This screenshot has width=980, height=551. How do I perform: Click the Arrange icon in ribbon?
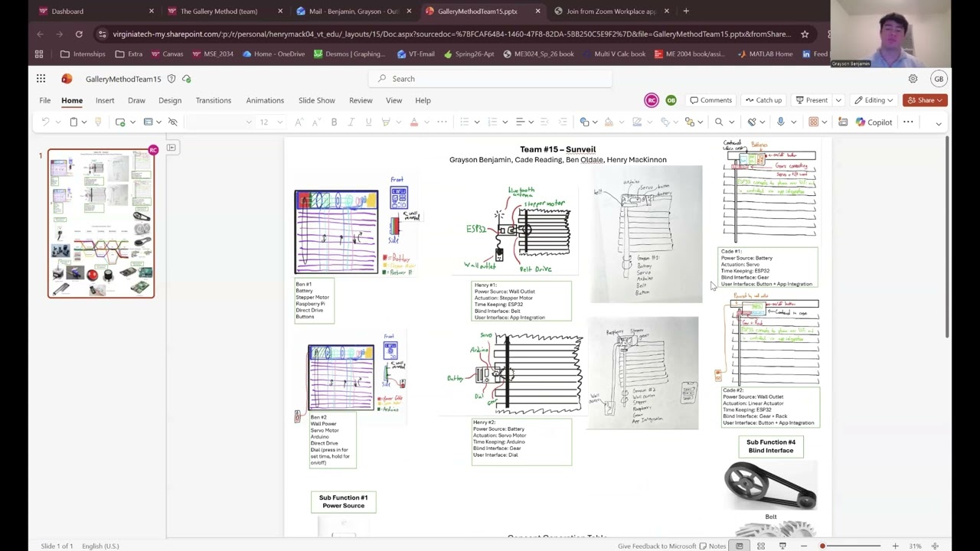click(x=689, y=122)
